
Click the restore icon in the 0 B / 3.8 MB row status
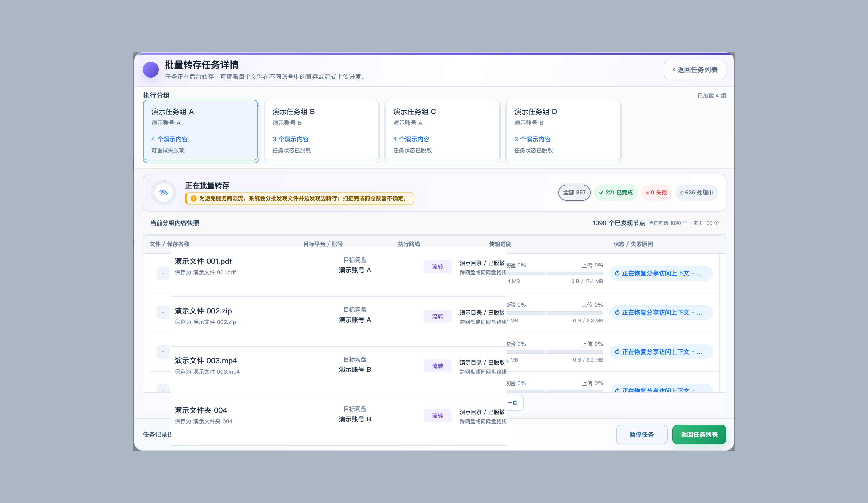[x=617, y=312]
